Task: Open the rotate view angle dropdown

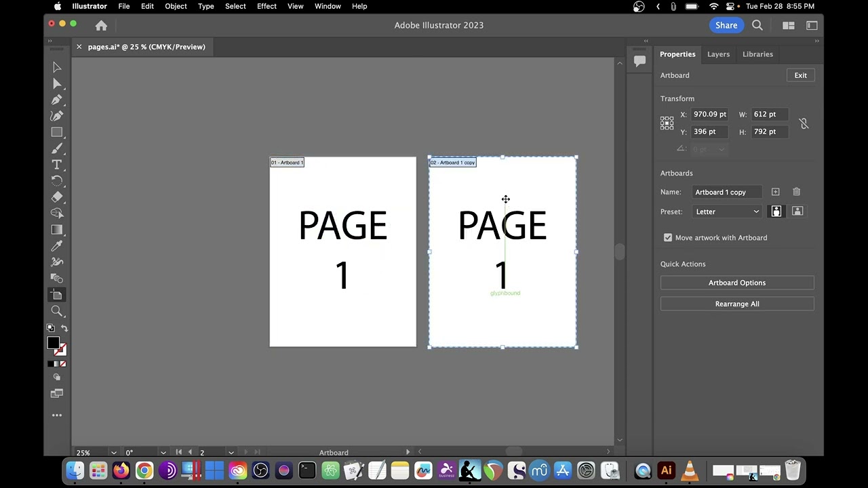Action: coord(163,453)
